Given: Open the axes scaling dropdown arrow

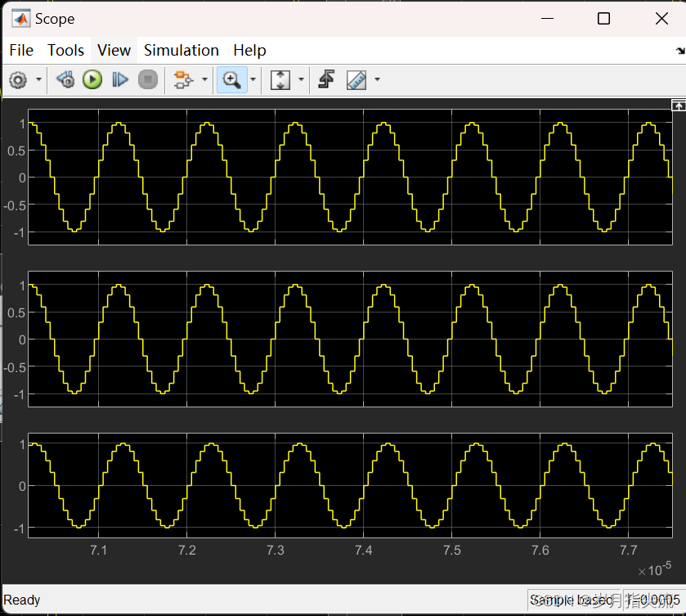Looking at the screenshot, I should coord(301,80).
